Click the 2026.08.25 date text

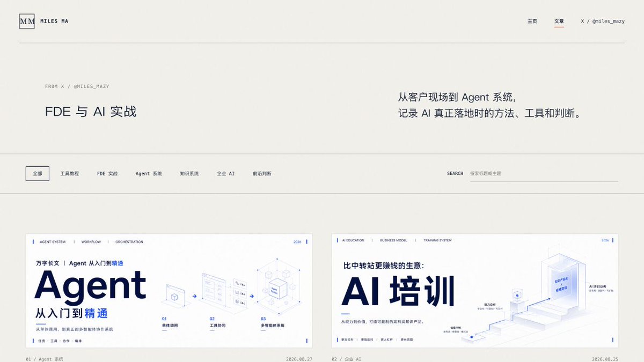coord(605,359)
